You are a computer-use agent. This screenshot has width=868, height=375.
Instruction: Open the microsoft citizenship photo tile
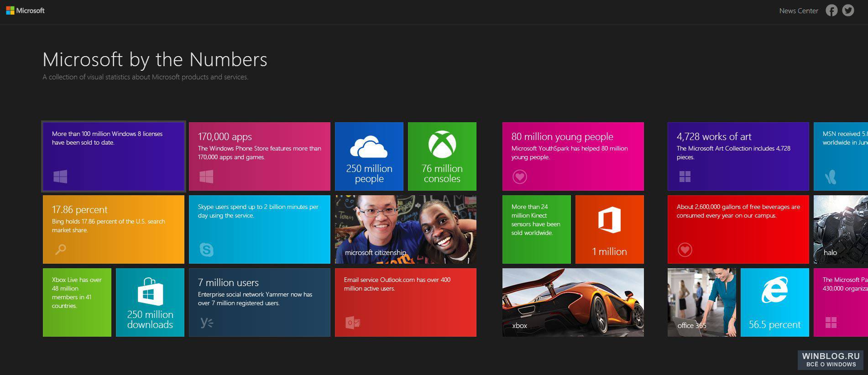point(406,229)
